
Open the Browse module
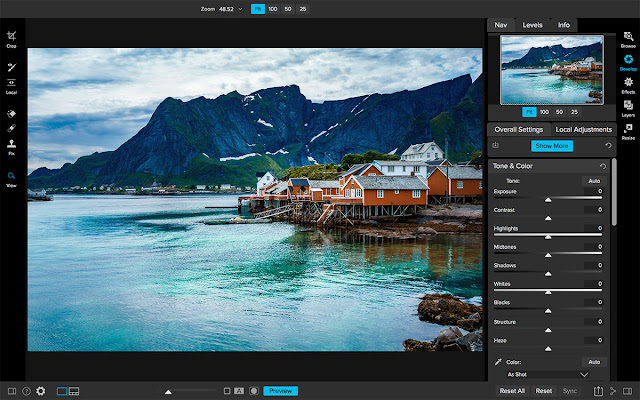[x=628, y=39]
